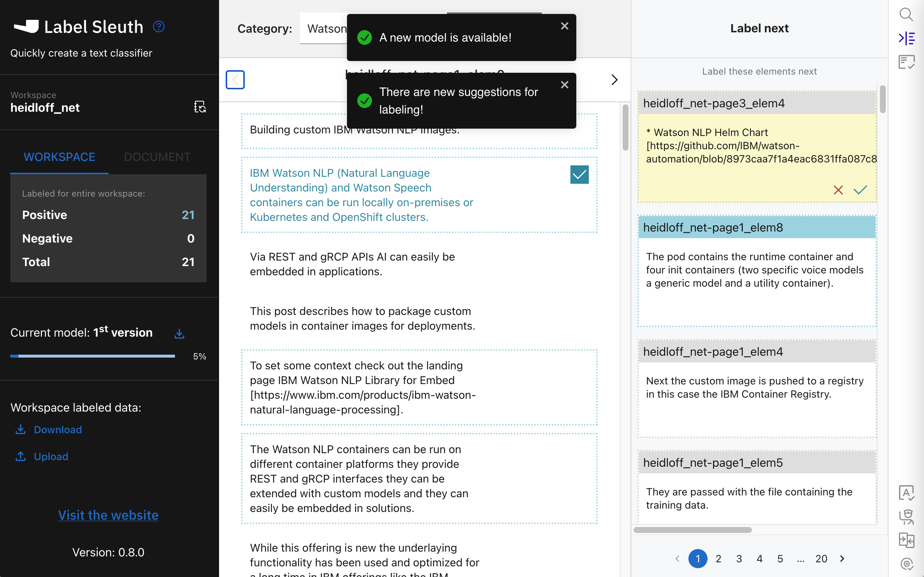Go to previous document

coord(235,80)
